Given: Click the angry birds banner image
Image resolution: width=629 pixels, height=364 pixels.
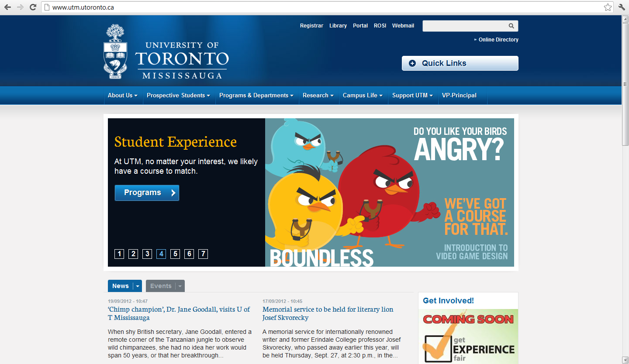Looking at the screenshot, I should click(x=390, y=192).
